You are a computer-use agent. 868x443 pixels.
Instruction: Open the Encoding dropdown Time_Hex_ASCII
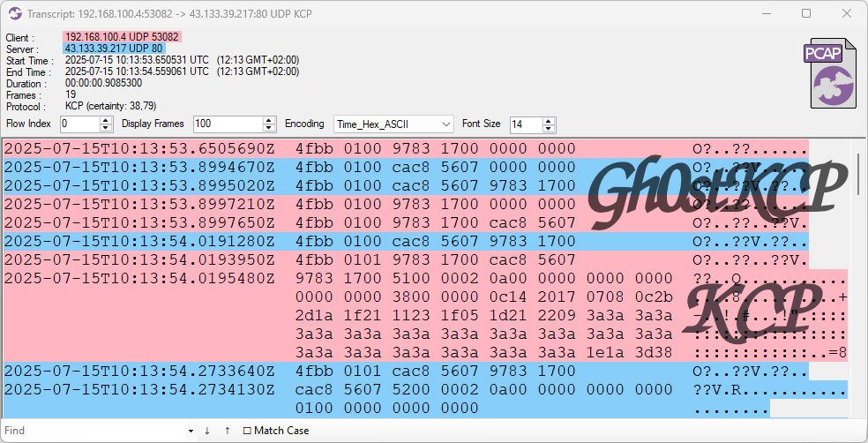pyautogui.click(x=393, y=124)
